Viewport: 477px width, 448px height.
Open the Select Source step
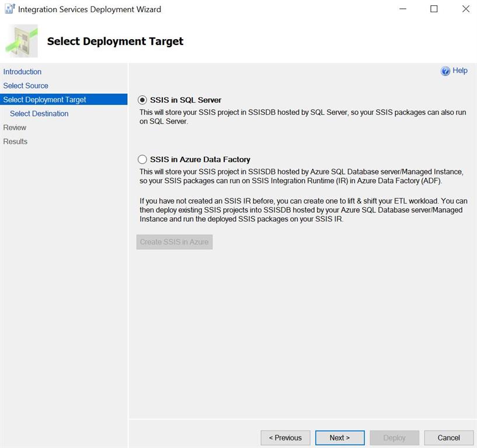point(26,86)
